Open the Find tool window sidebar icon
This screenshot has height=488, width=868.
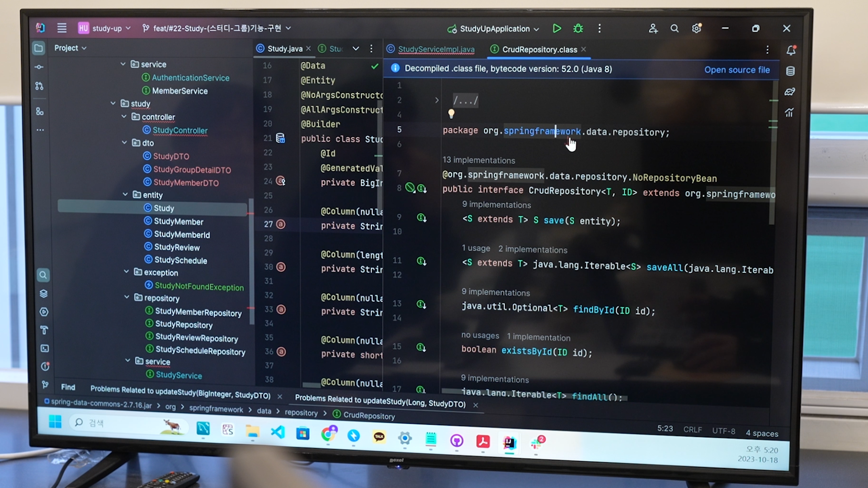coord(43,275)
